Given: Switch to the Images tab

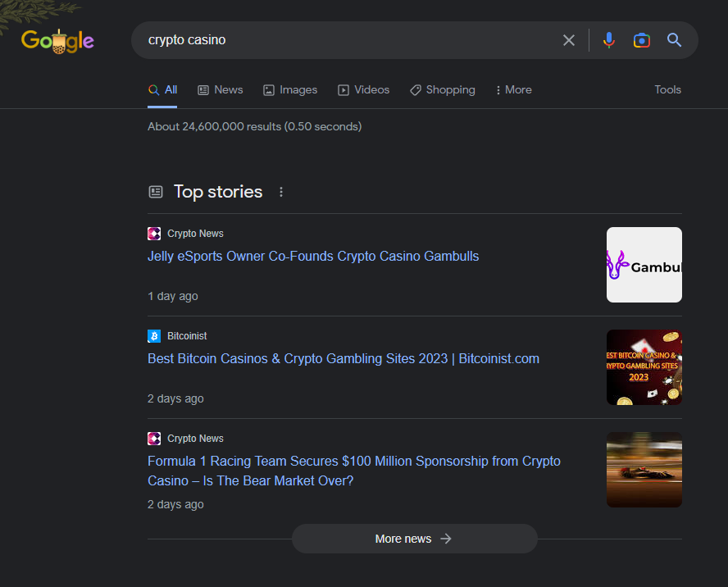Looking at the screenshot, I should pos(290,90).
